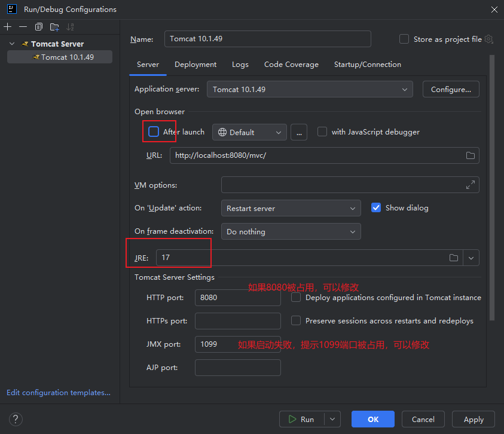
Task: Remove the selected configuration with minus icon
Action: click(x=23, y=27)
